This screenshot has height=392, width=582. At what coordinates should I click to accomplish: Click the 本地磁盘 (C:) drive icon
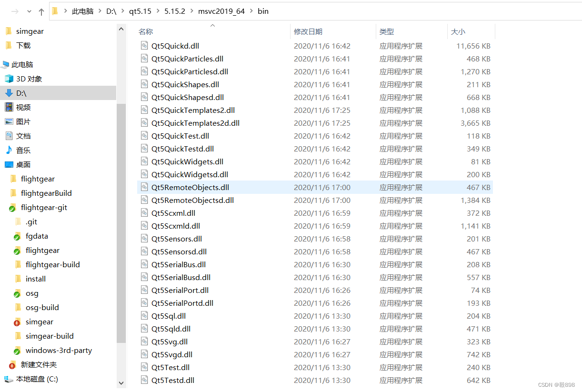pyautogui.click(x=9, y=379)
